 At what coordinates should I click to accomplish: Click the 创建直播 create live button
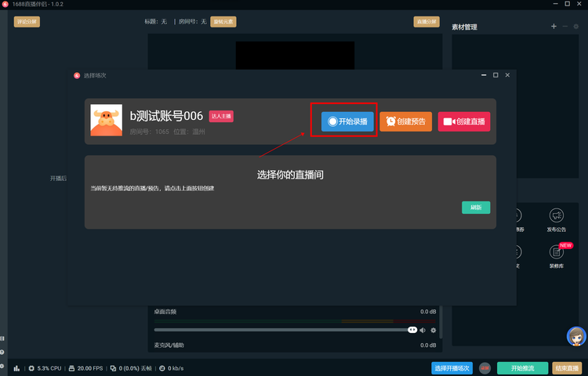pyautogui.click(x=464, y=121)
